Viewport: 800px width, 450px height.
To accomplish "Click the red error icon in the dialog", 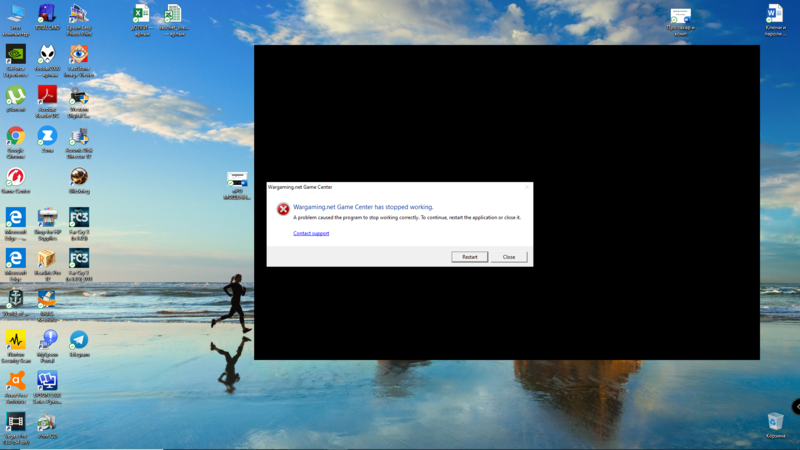I will coord(283,210).
